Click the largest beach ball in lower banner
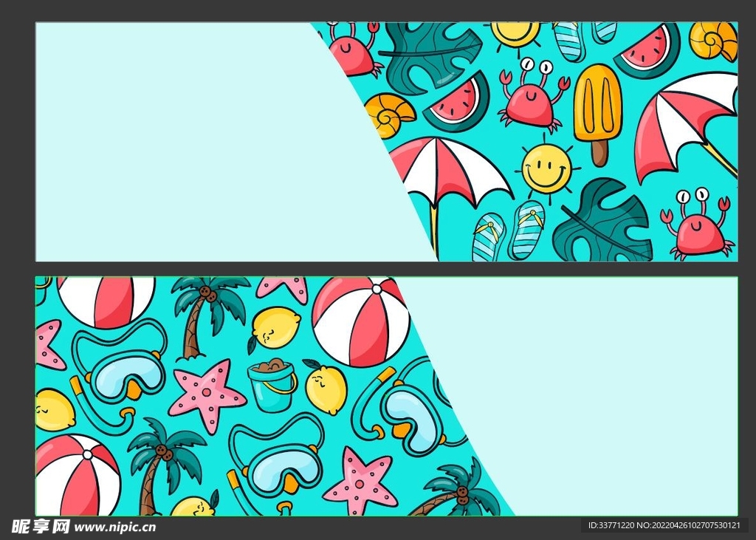Viewport: 756px width, 540px height. click(x=360, y=322)
